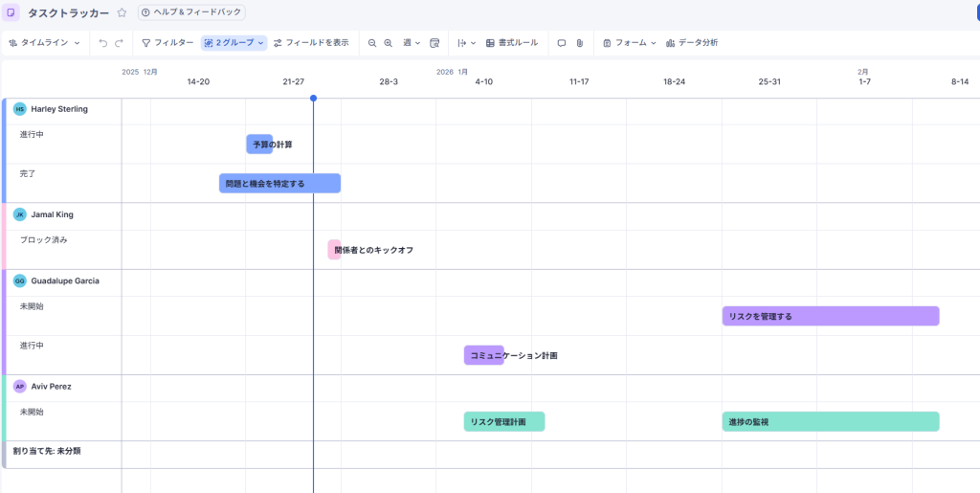This screenshot has height=493, width=980.
Task: Click the redo arrow icon
Action: [119, 43]
